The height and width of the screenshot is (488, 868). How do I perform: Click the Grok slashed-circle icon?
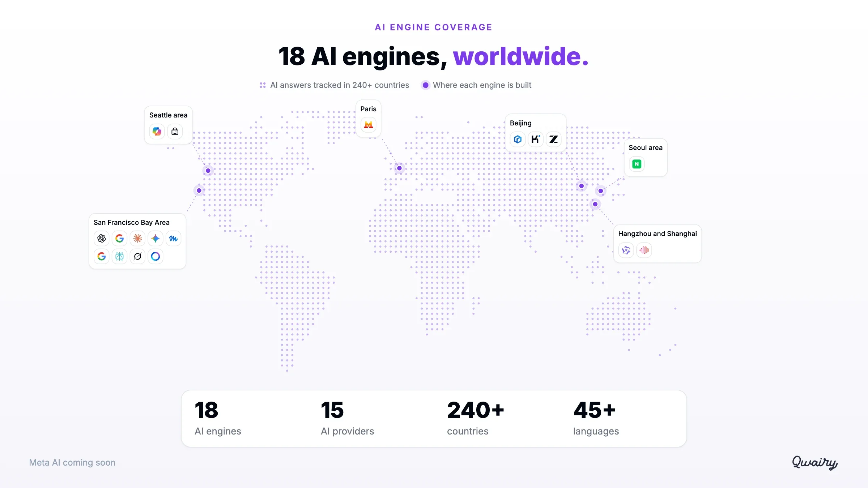[x=137, y=257]
